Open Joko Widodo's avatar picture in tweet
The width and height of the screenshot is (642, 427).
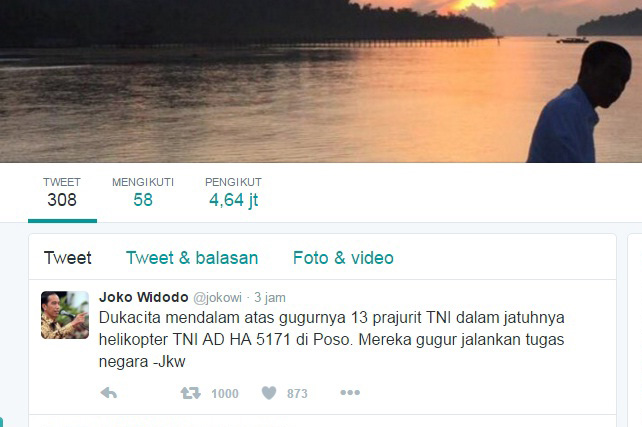click(x=65, y=315)
